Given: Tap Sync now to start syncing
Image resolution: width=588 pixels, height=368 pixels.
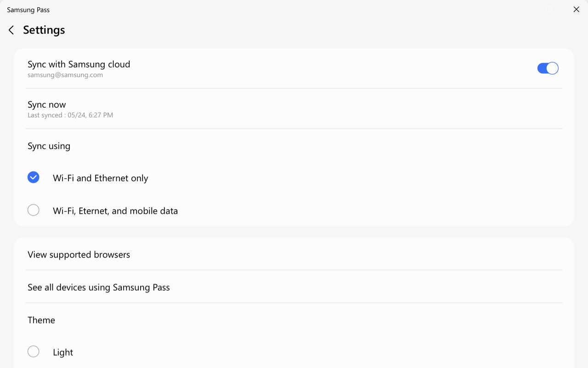Looking at the screenshot, I should (47, 105).
